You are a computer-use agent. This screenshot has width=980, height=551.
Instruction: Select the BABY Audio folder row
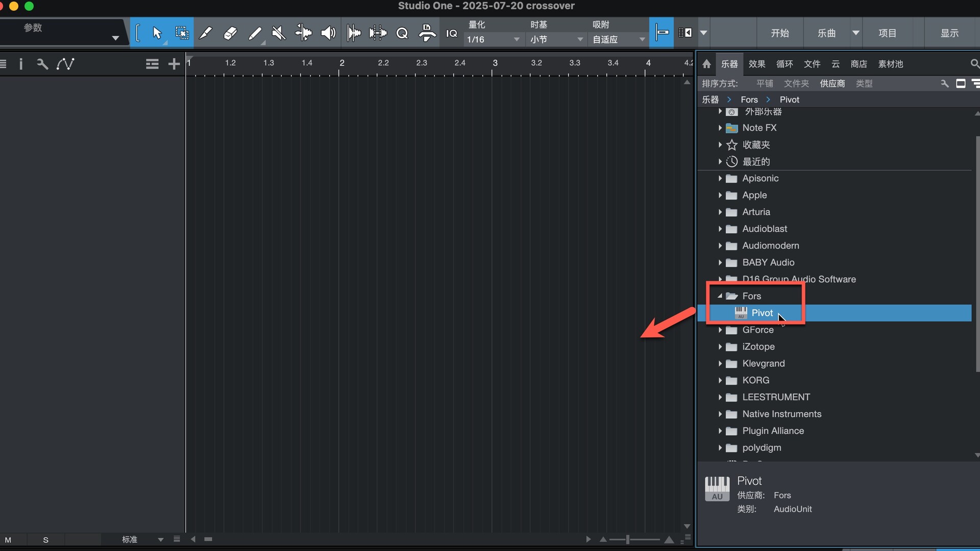click(835, 262)
